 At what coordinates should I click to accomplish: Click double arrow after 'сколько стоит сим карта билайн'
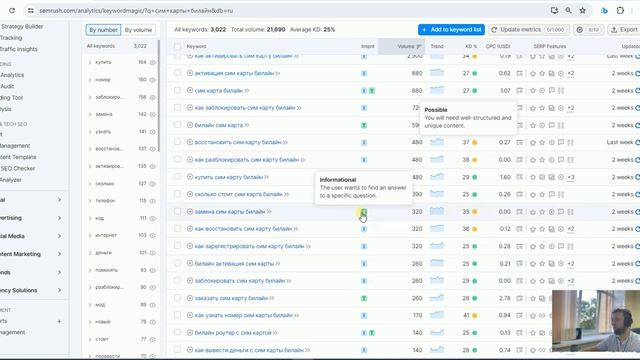point(286,194)
